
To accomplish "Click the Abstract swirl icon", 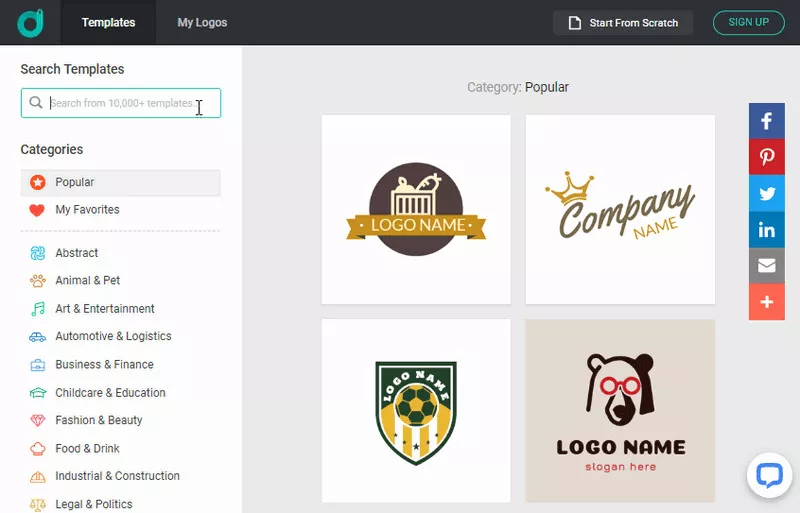I will click(38, 253).
